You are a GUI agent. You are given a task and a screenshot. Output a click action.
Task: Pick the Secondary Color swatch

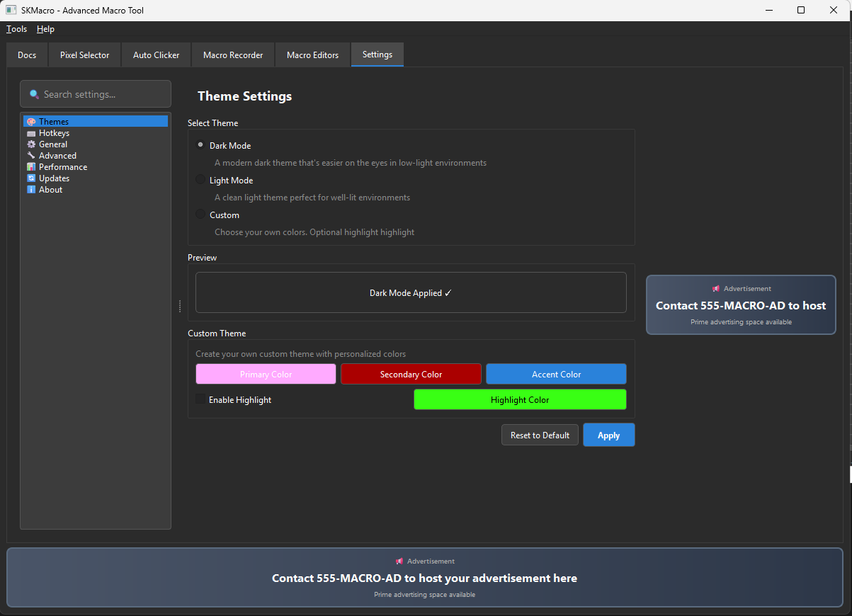click(411, 374)
